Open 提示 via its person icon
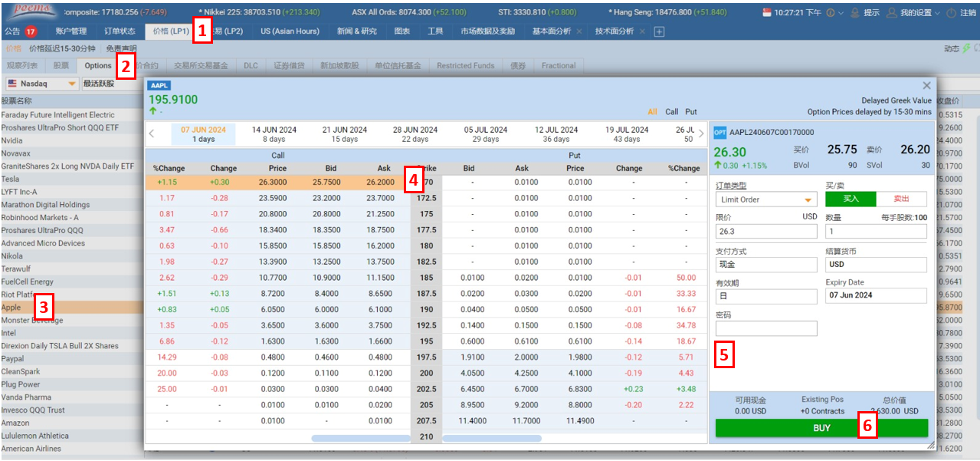The width and height of the screenshot is (980, 461). tap(855, 13)
